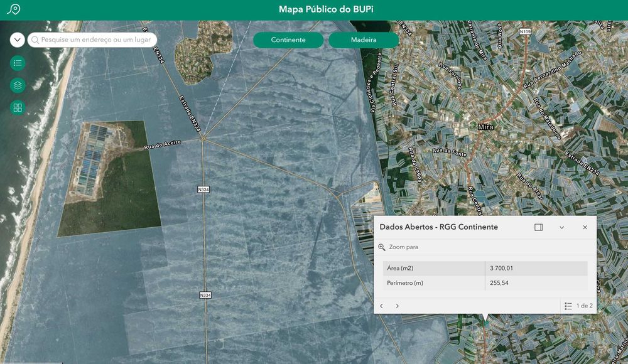This screenshot has width=628, height=364.
Task: Click the 'Mira' town label on map
Action: pyautogui.click(x=485, y=127)
